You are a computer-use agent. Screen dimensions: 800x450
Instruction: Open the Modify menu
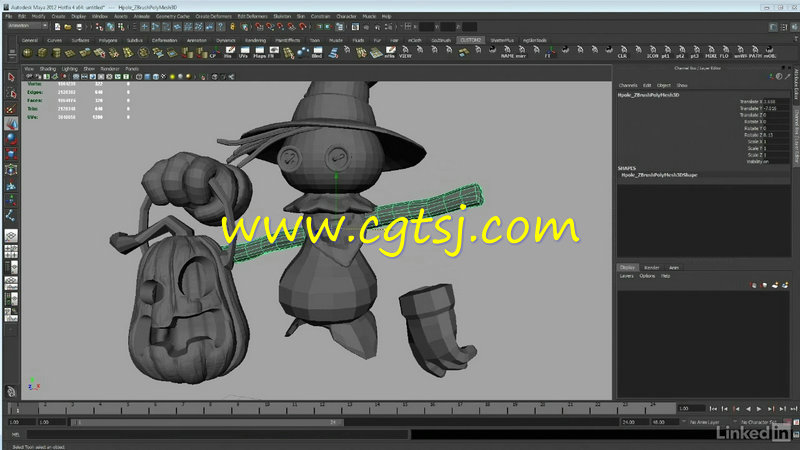pos(38,16)
